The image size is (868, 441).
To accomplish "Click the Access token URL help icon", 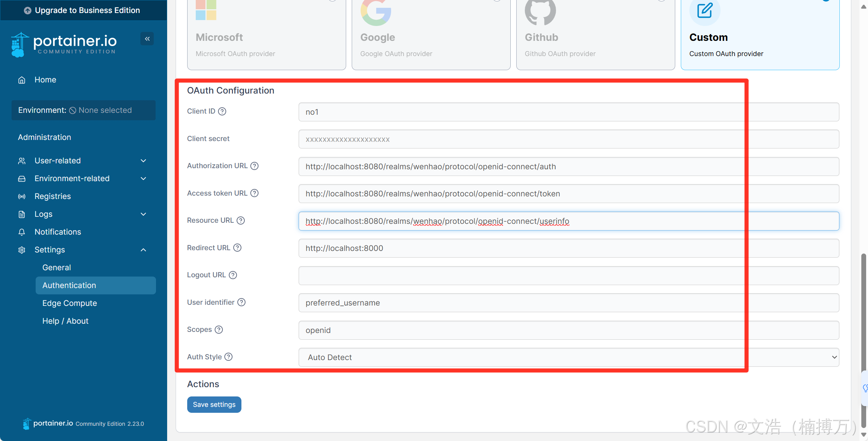I will 254,193.
